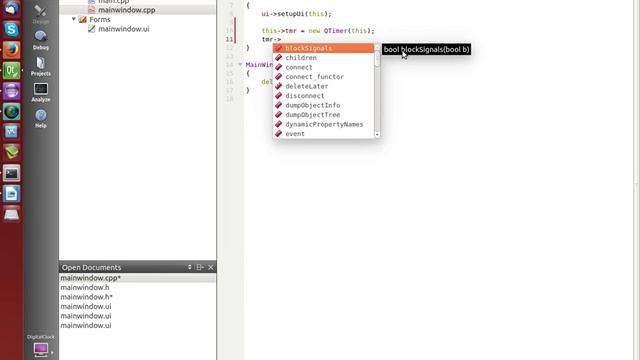Select main.cpp in project tree
The image size is (640, 360).
113,2
